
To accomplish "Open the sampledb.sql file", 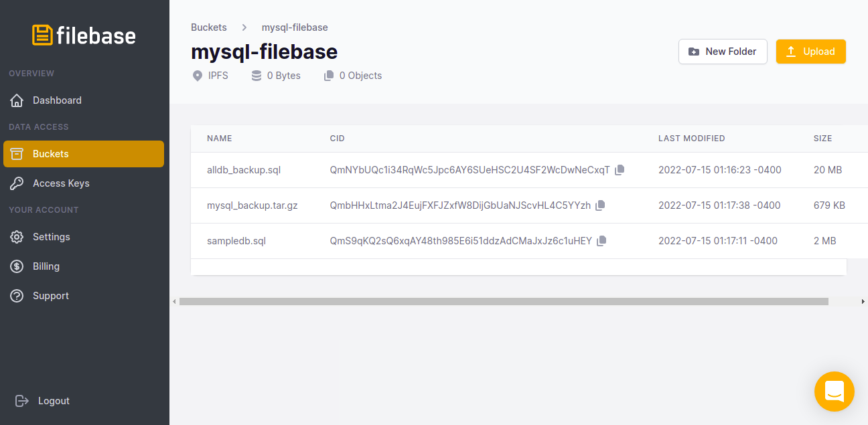I will tap(236, 241).
